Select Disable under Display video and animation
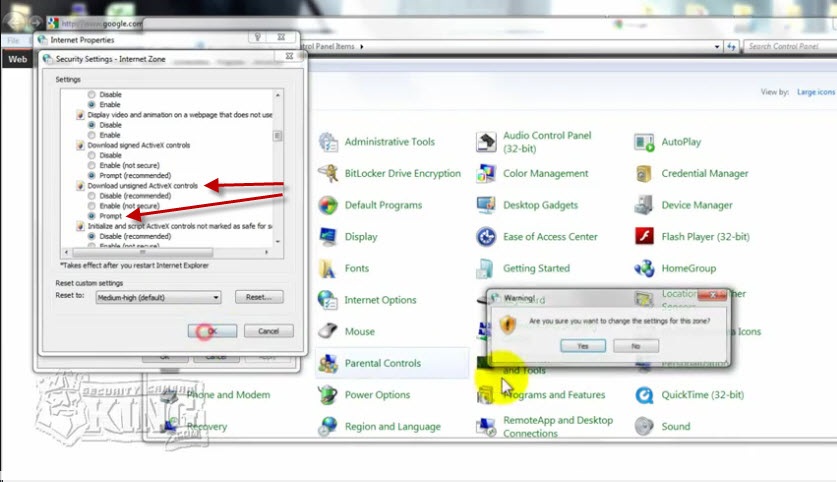The height and width of the screenshot is (482, 837). coord(92,125)
